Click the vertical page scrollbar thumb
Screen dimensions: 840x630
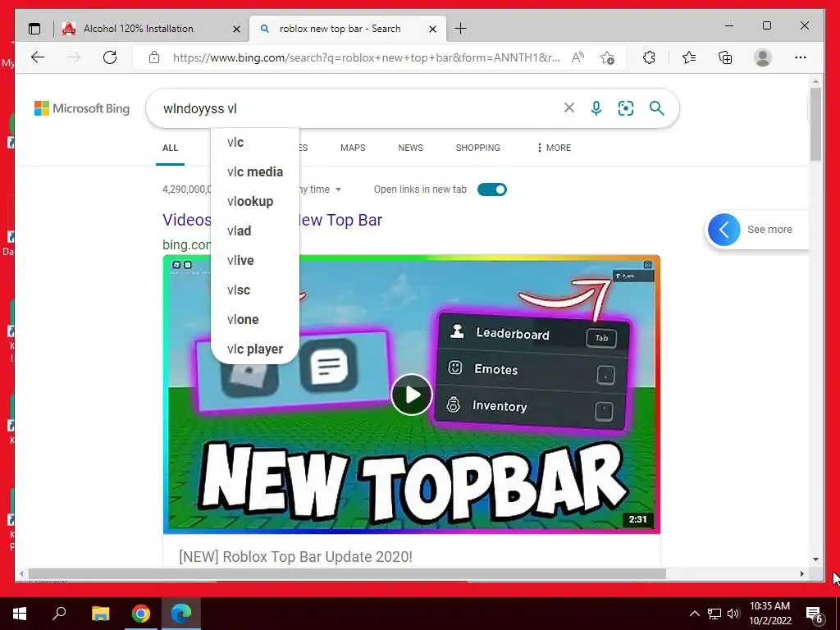[815, 125]
